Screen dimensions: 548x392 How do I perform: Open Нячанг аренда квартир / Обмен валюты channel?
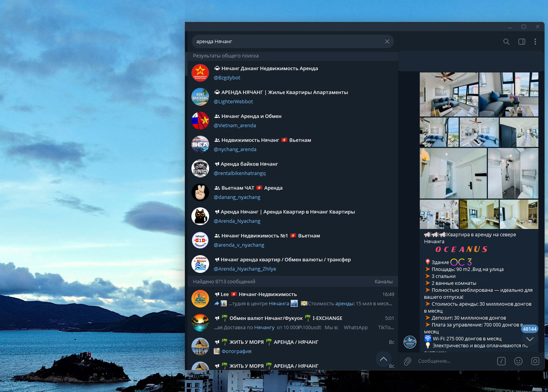[x=293, y=264]
